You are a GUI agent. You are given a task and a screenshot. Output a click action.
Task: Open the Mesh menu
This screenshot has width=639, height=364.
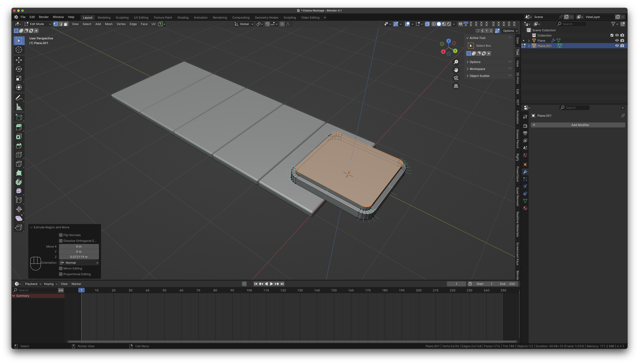pyautogui.click(x=109, y=24)
